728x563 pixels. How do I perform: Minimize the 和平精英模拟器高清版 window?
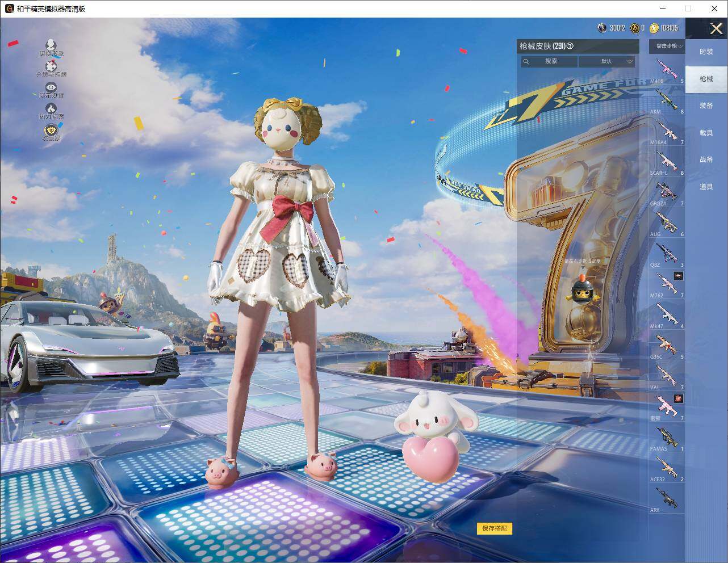pos(663,9)
